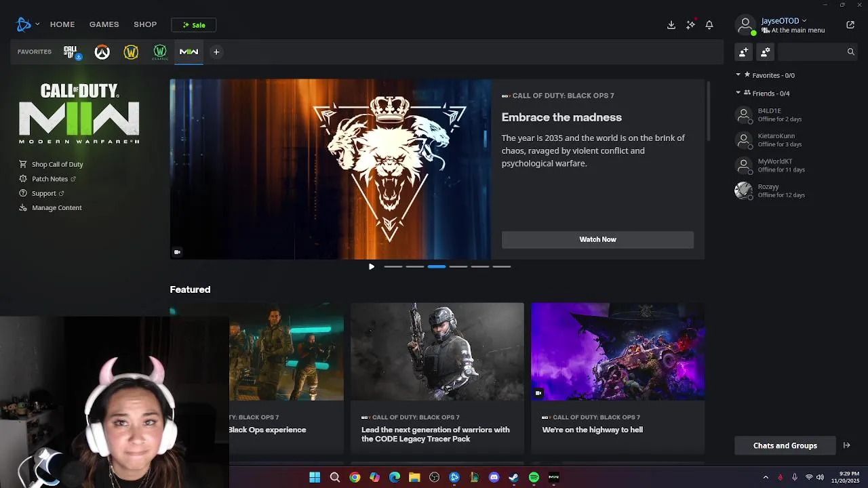The image size is (868, 488).
Task: Open Google Chrome from taskbar
Action: tap(355, 477)
